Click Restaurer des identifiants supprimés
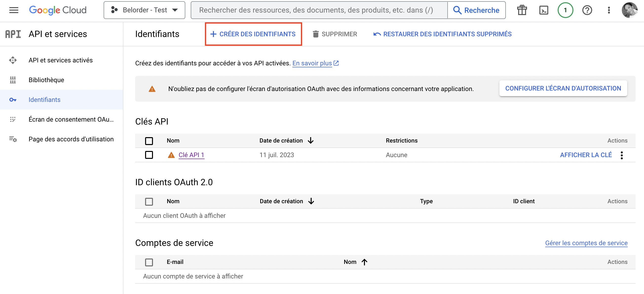The width and height of the screenshot is (644, 294). 442,34
